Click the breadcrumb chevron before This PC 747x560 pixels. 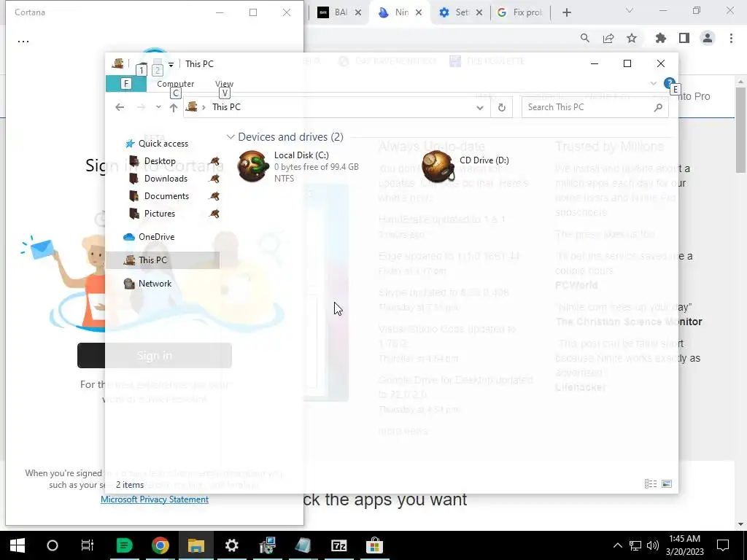(x=204, y=107)
